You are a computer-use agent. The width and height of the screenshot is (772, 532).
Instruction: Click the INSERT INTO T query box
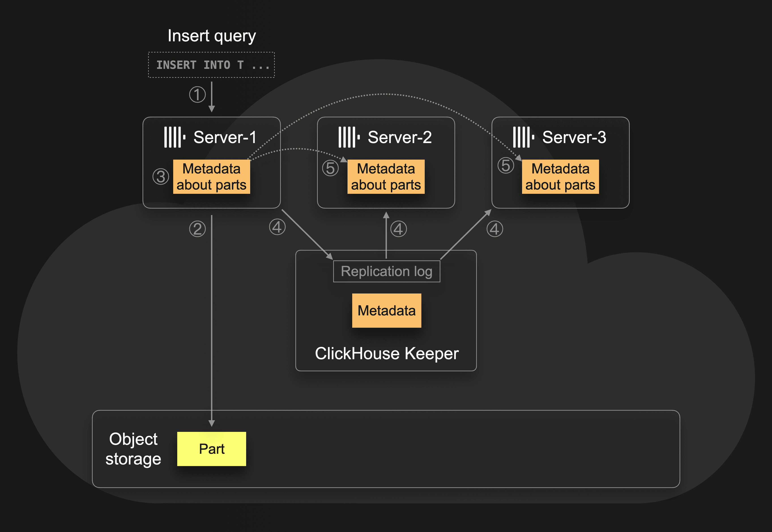coord(211,65)
